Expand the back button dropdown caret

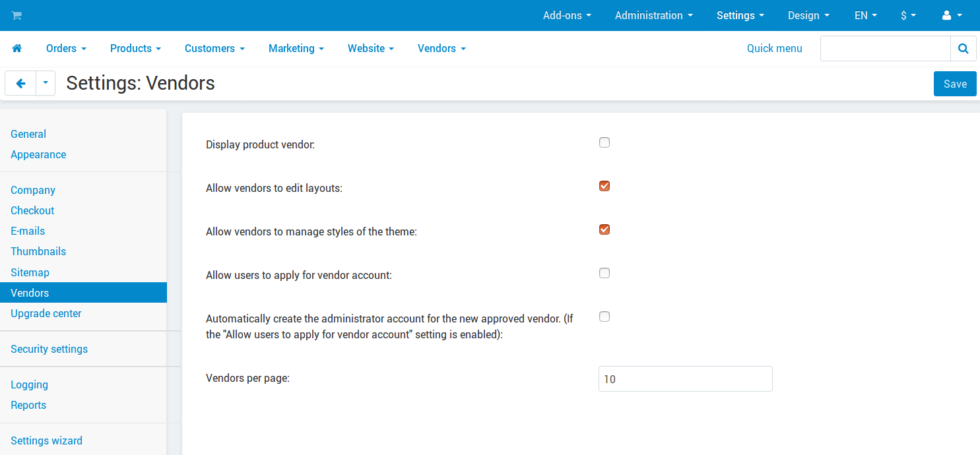[x=46, y=83]
